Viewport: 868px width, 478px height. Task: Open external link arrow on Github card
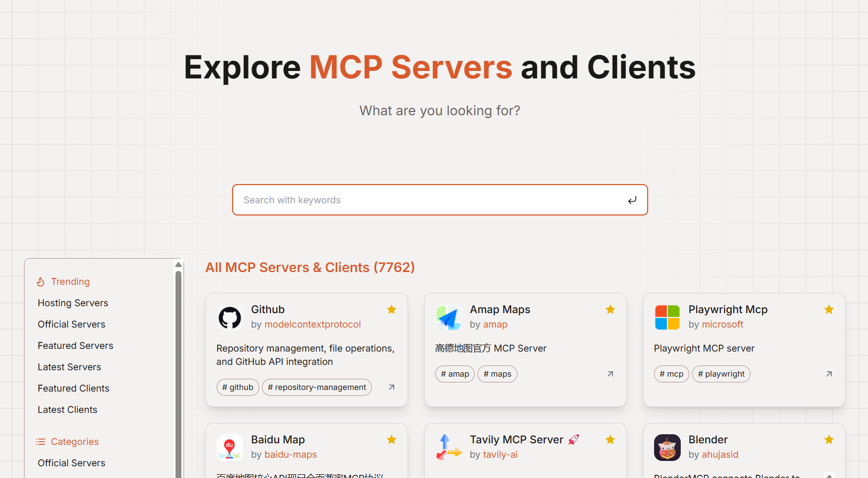pyautogui.click(x=392, y=387)
